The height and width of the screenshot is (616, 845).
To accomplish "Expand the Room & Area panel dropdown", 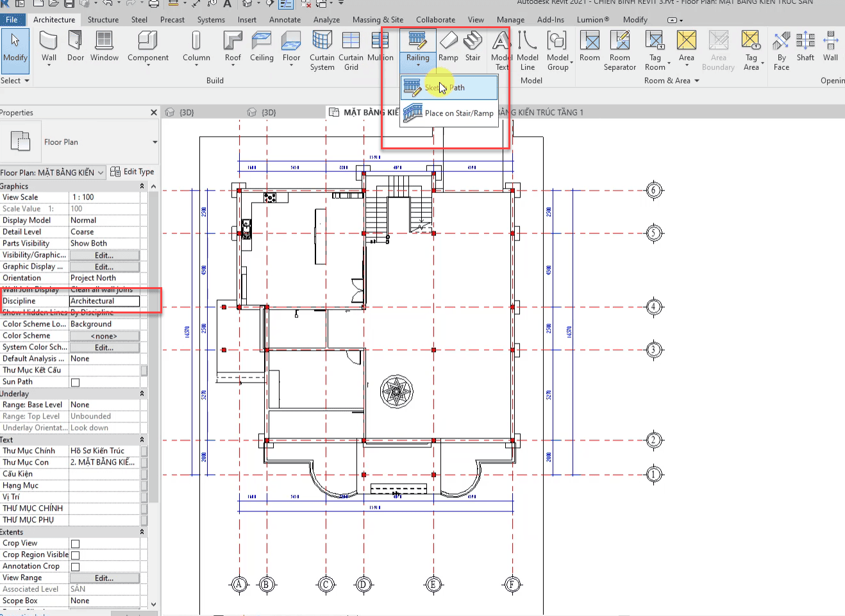I will point(672,81).
